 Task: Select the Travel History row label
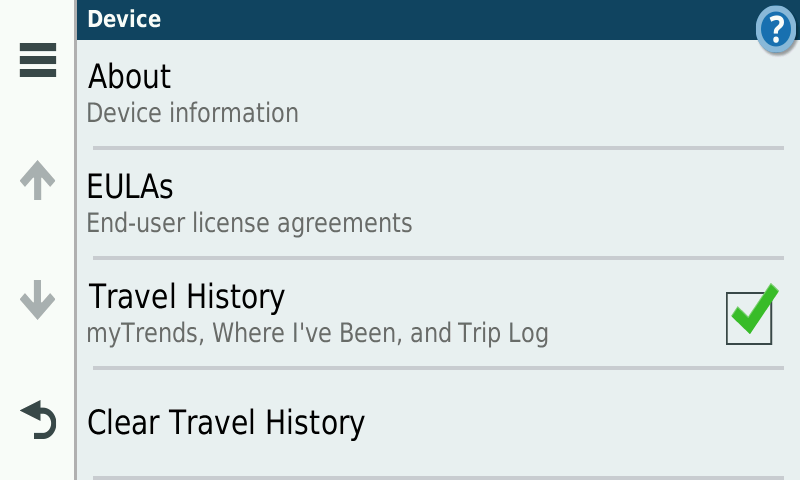point(187,297)
